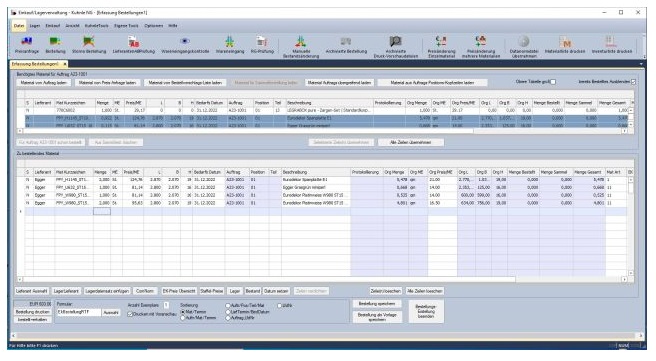The width and height of the screenshot is (656, 361).
Task: Toggle the Obere Tabelle groß checkbox
Action: click(553, 82)
